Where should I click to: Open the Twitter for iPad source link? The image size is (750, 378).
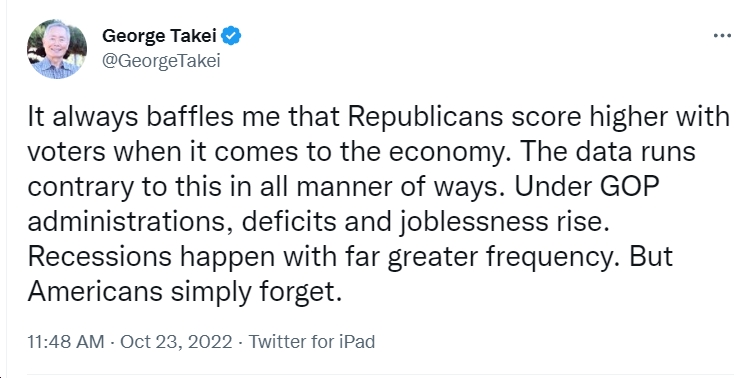[x=311, y=342]
